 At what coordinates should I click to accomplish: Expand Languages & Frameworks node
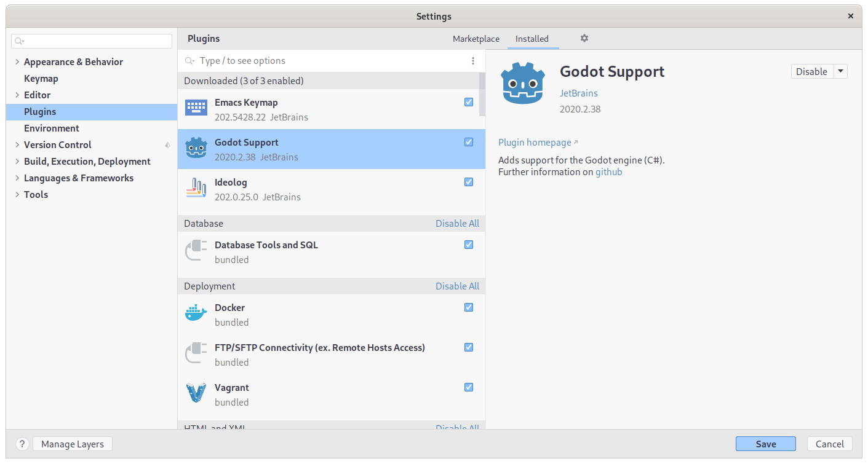click(x=17, y=178)
